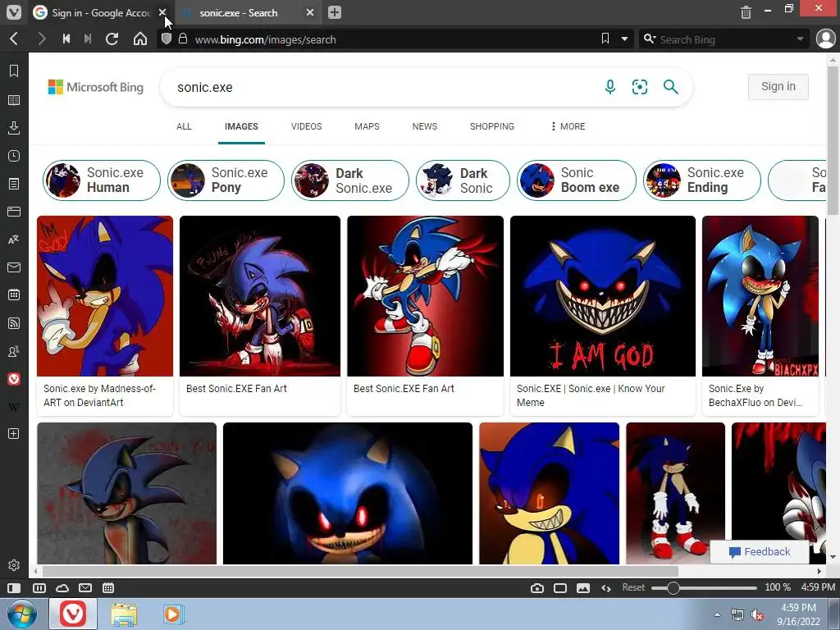Image resolution: width=840 pixels, height=630 pixels.
Task: Open the Notes side panel
Action: pyautogui.click(x=14, y=184)
